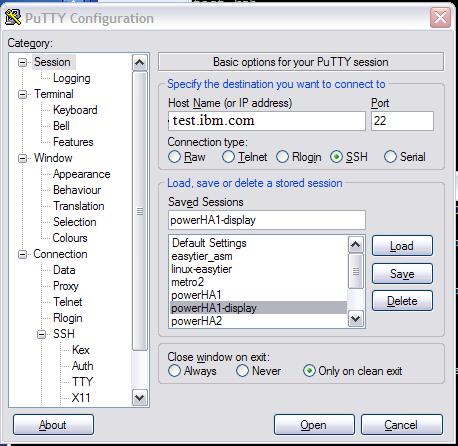Close the PuTTY Configuration window
This screenshot has height=446, width=458.
440,17
